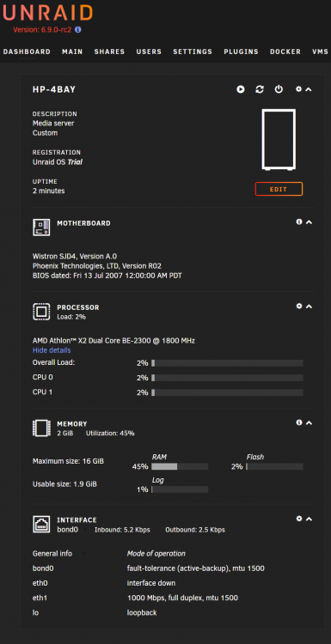Open Interface settings gear icon
Image resolution: width=331 pixels, height=644 pixels.
click(299, 519)
